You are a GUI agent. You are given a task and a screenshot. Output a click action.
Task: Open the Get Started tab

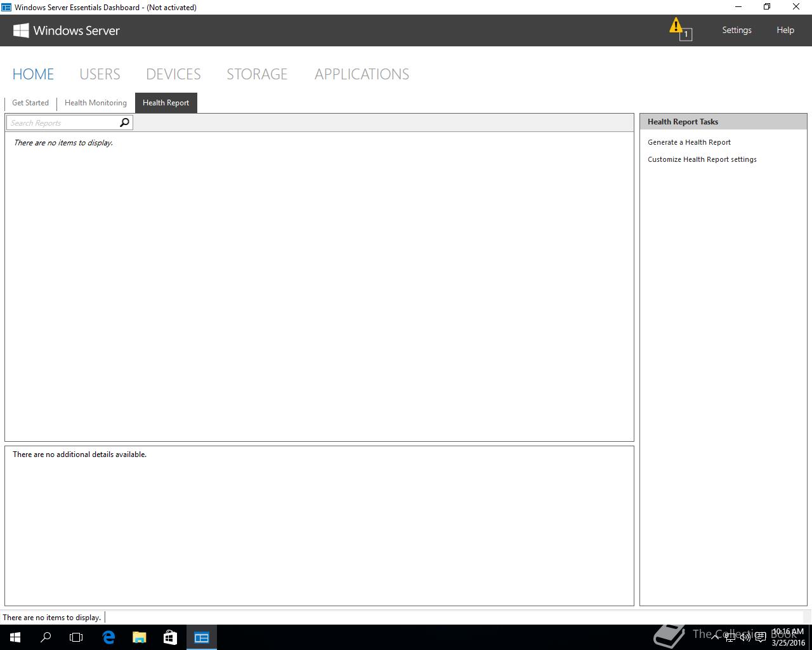(30, 103)
